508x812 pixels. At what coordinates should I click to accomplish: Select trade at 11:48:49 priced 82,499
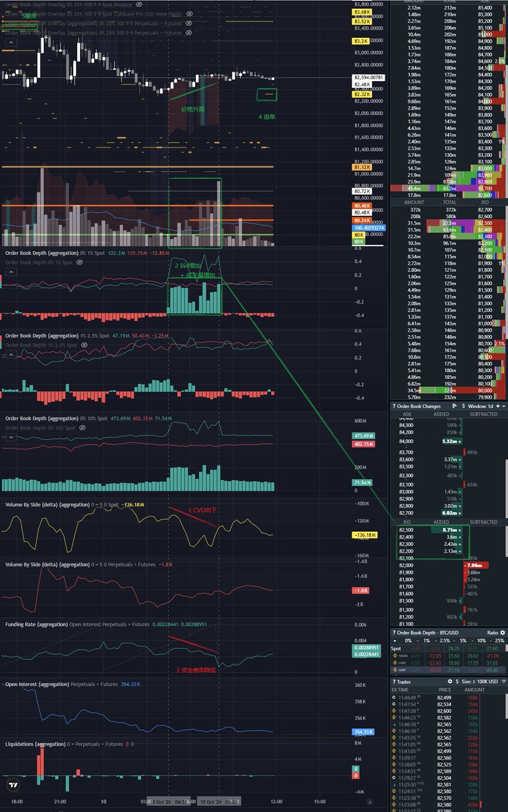point(448,696)
